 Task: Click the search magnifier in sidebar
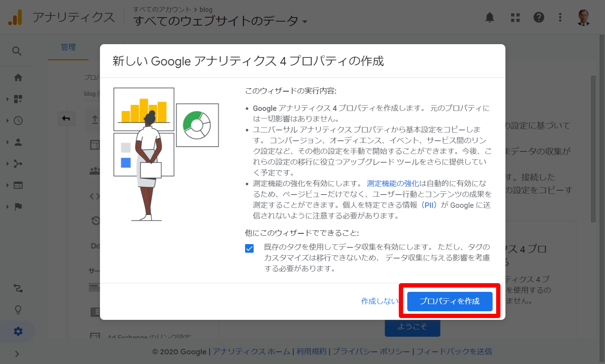click(17, 51)
